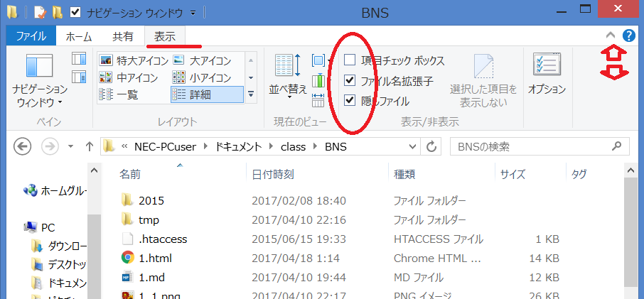Click the help question mark icon
This screenshot has width=644, height=299.
pyautogui.click(x=629, y=36)
